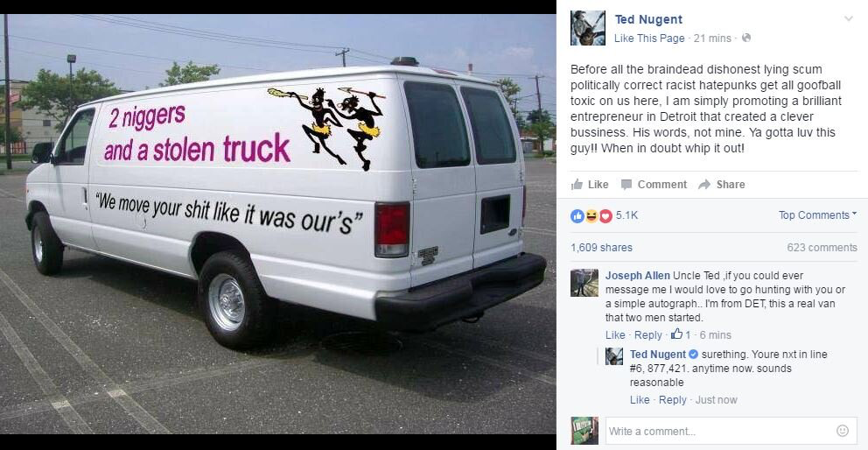Open the post options chevron menu

(x=848, y=19)
